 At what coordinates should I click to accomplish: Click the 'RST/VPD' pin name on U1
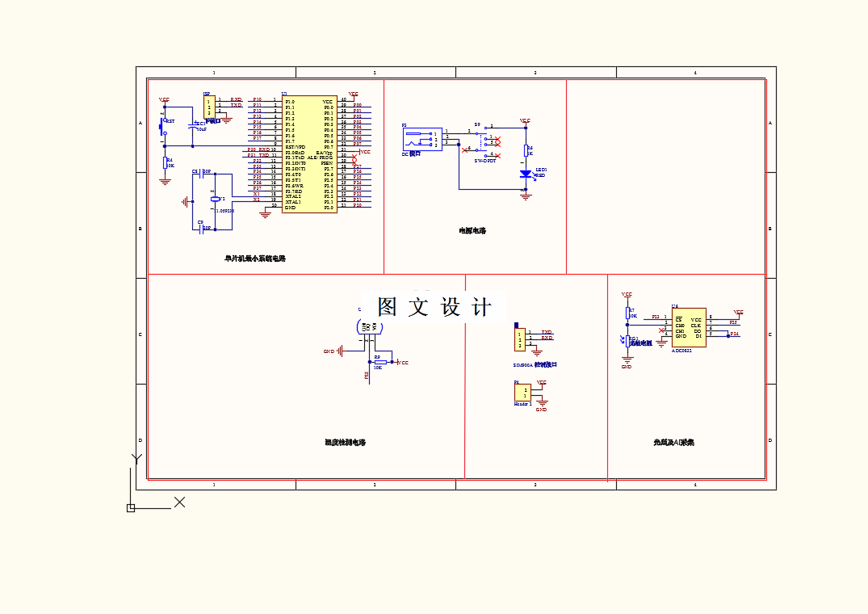pyautogui.click(x=296, y=147)
